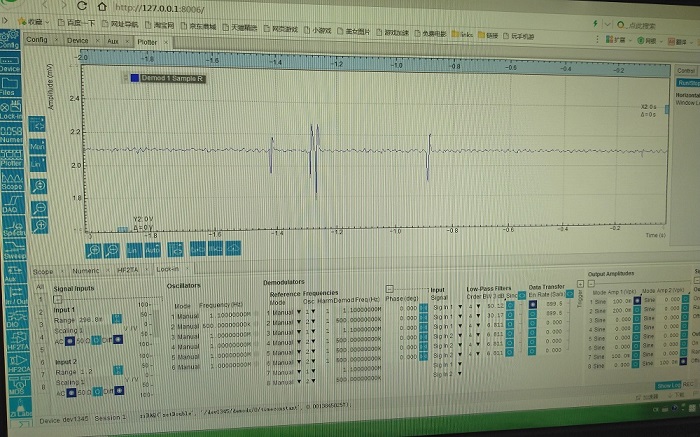Image resolution: width=700 pixels, height=437 pixels.
Task: Switch to the Config tab
Action: (37, 39)
